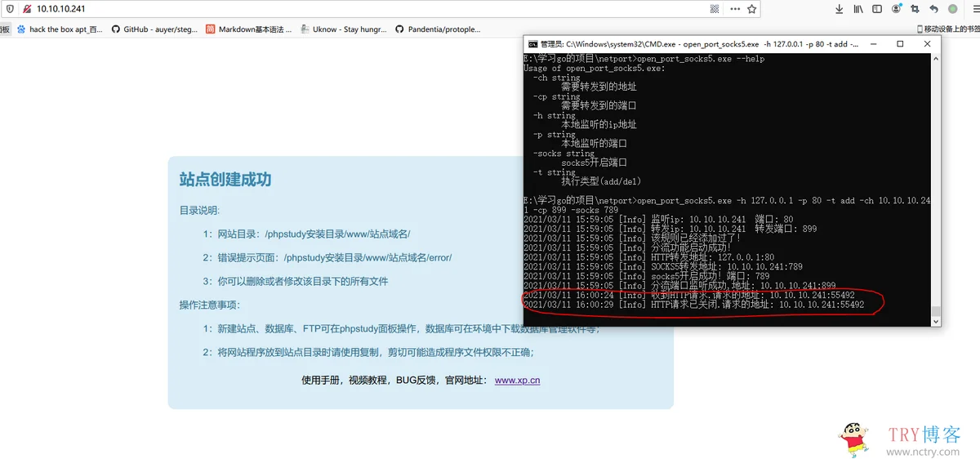Bookmark this page with the star icon
Image resolution: width=980 pixels, height=459 pixels.
(x=752, y=9)
